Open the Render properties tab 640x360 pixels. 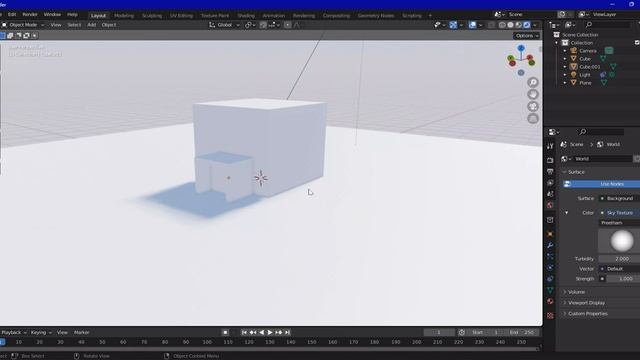550,160
